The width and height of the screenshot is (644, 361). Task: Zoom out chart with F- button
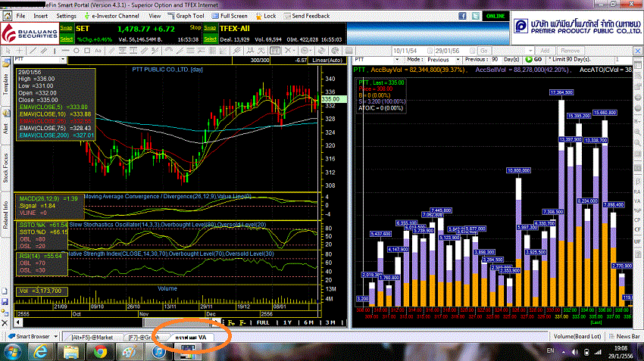pyautogui.click(x=242, y=322)
